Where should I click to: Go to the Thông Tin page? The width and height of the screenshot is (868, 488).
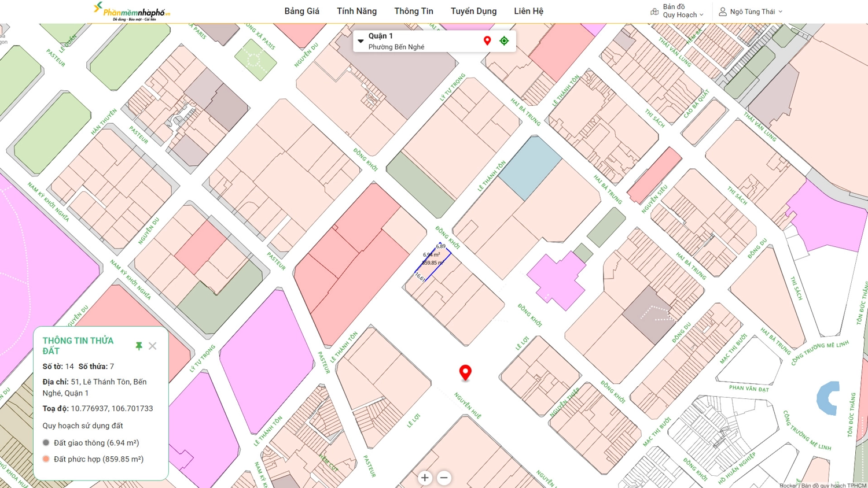413,11
